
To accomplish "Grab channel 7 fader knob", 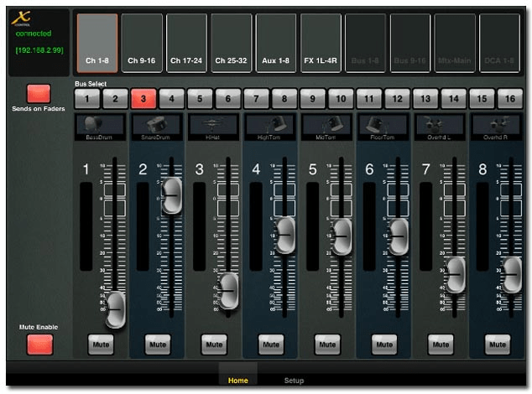I will tap(456, 275).
